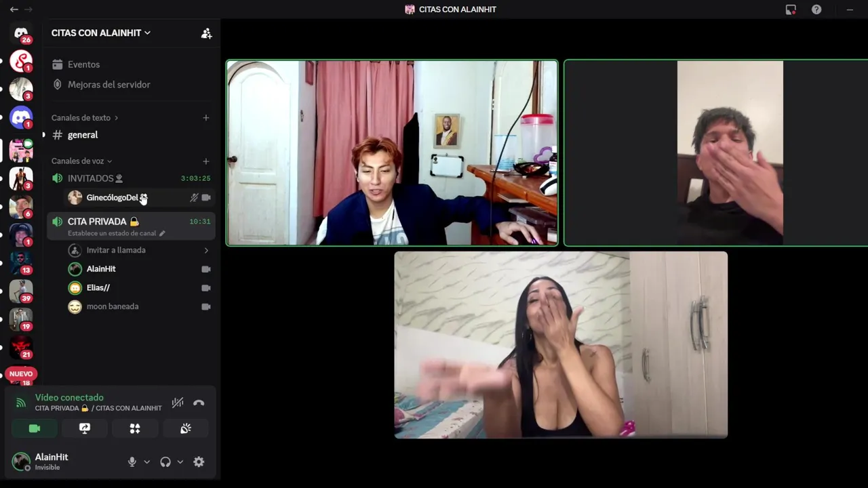The width and height of the screenshot is (868, 488).
Task: Open the blue Discord logo server
Action: click(21, 118)
